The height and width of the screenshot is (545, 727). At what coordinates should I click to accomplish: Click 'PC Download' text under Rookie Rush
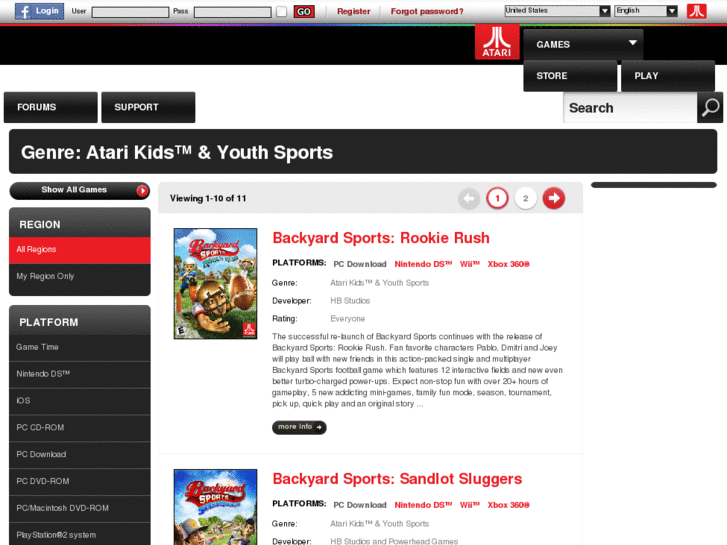pyautogui.click(x=360, y=264)
